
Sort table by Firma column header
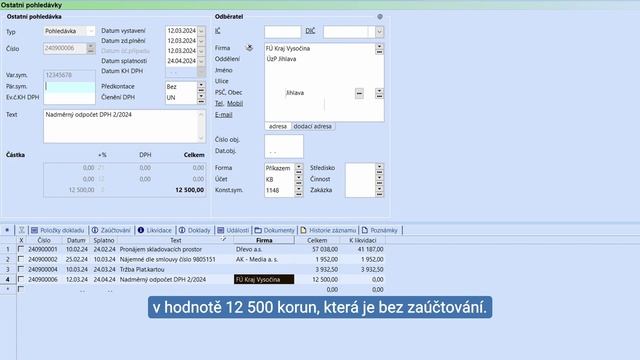pyautogui.click(x=264, y=240)
